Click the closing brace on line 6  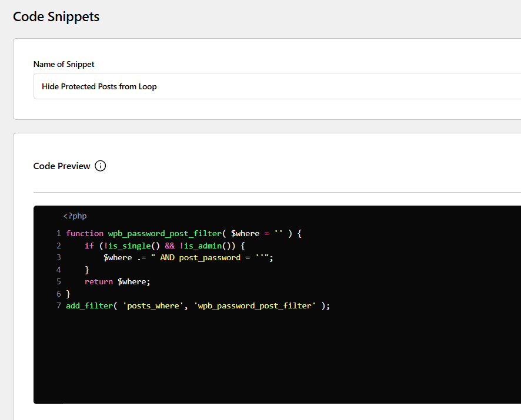68,293
